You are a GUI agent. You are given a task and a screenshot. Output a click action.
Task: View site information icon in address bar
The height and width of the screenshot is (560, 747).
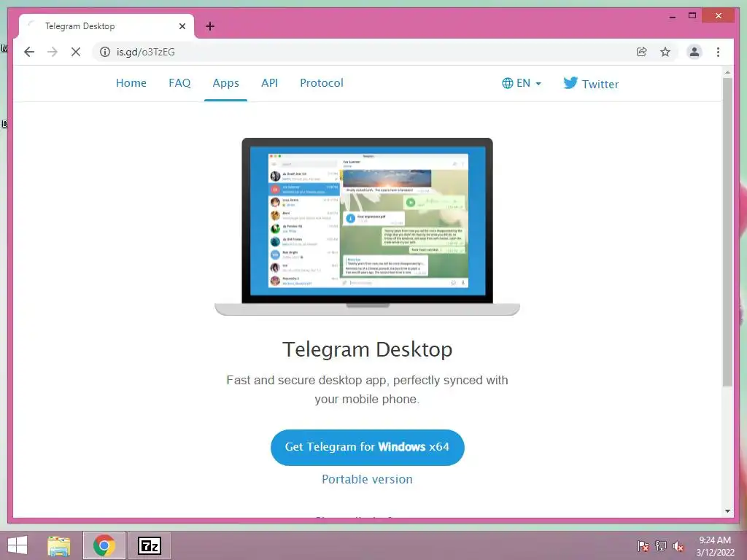pos(105,52)
